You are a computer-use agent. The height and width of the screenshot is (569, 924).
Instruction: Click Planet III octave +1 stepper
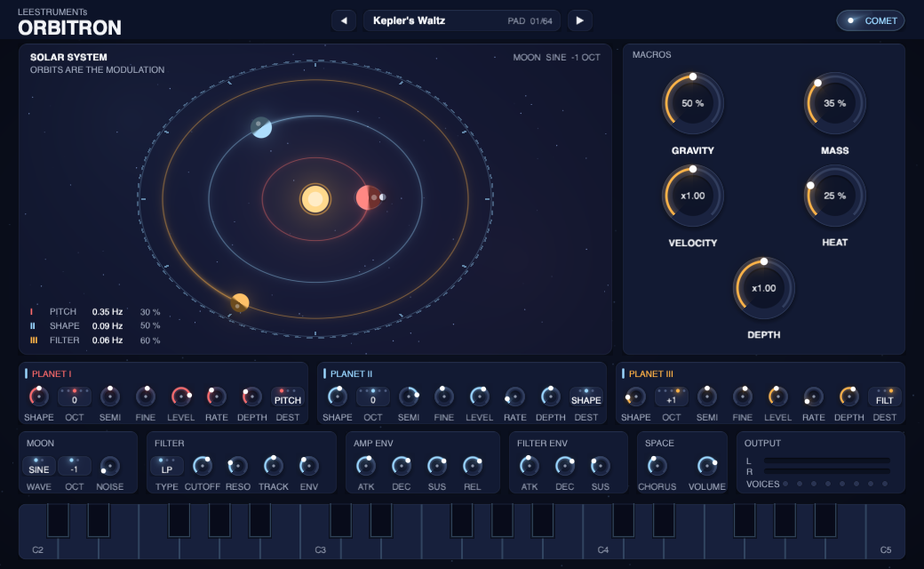(x=671, y=397)
